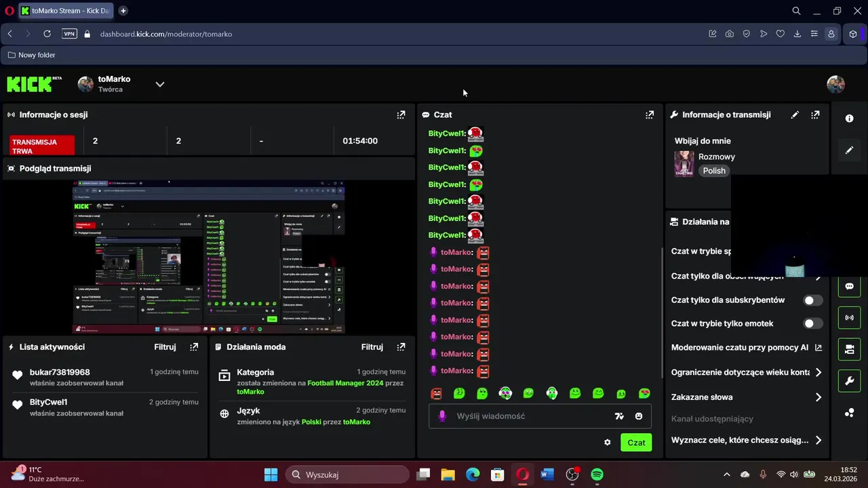Click BityCwel1 in the activity list
Viewport: 868px width, 488px height.
(48, 402)
